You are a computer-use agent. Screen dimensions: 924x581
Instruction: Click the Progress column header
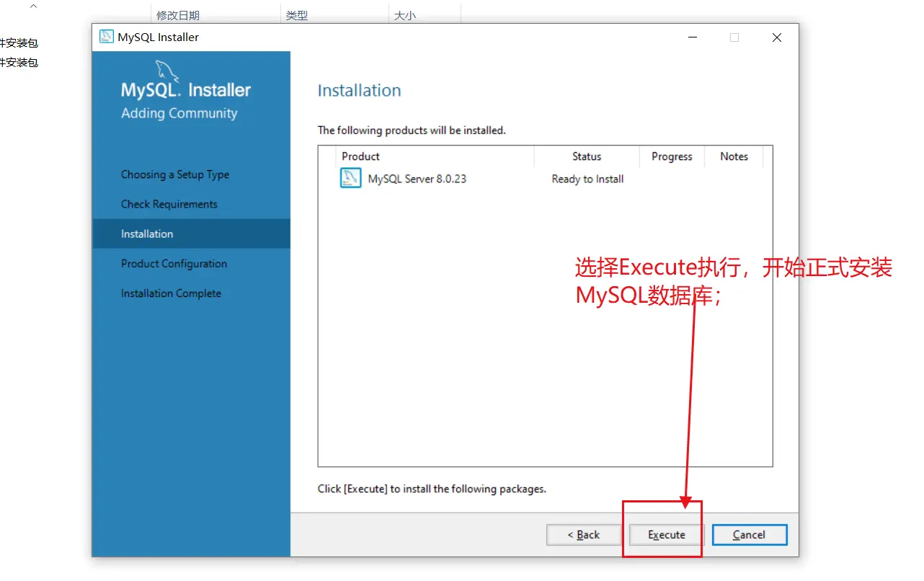[x=672, y=156]
